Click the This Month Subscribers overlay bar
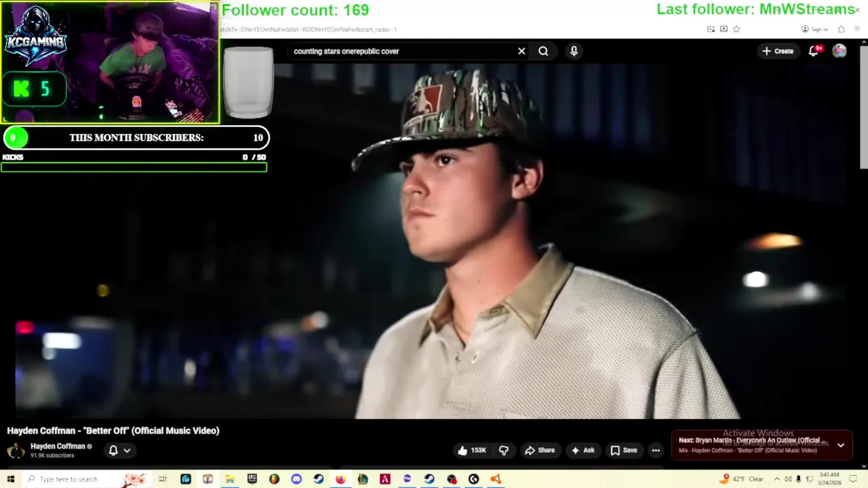The width and height of the screenshot is (868, 488). click(x=136, y=138)
